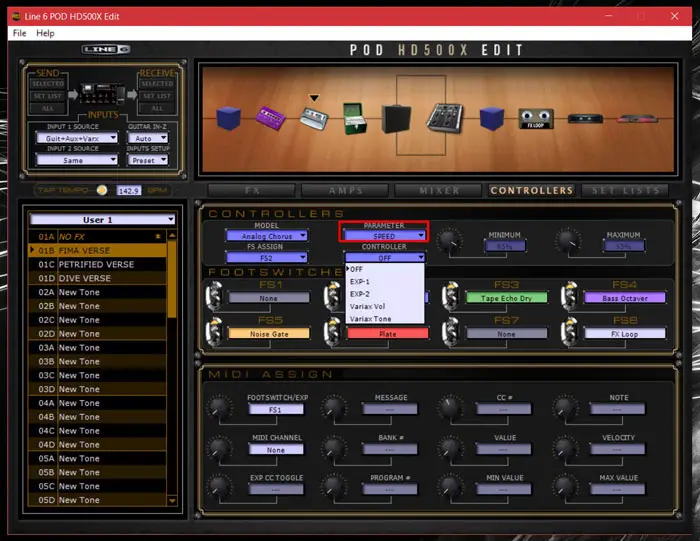
Task: Select the FX Loop block icon
Action: click(536, 119)
